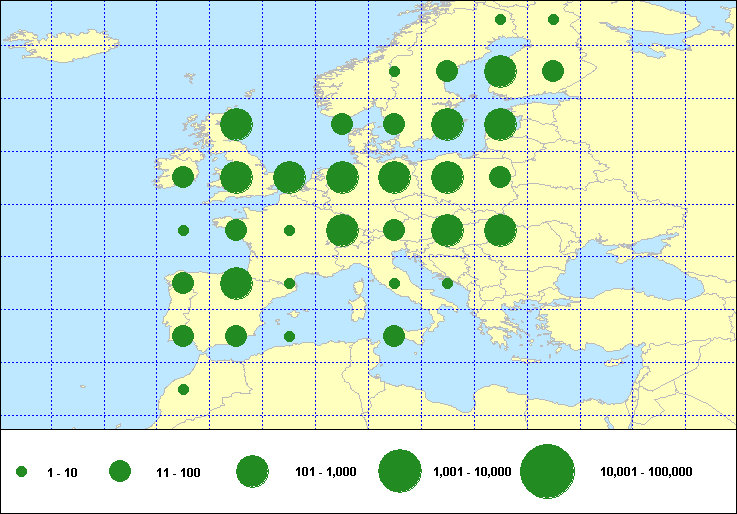Screen dimensions: 737x514
Task: Select the small dot over central Italy
Action: click(394, 283)
